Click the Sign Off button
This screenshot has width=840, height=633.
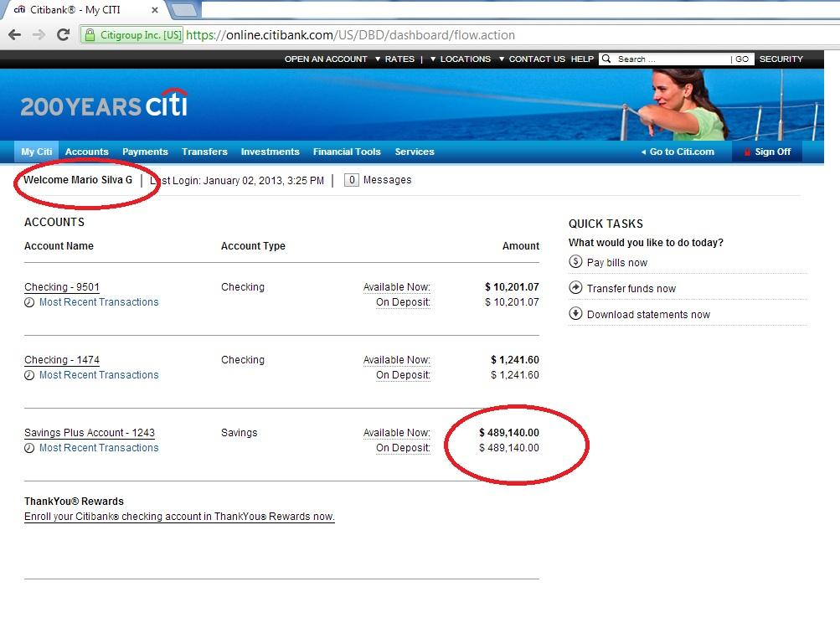(767, 152)
